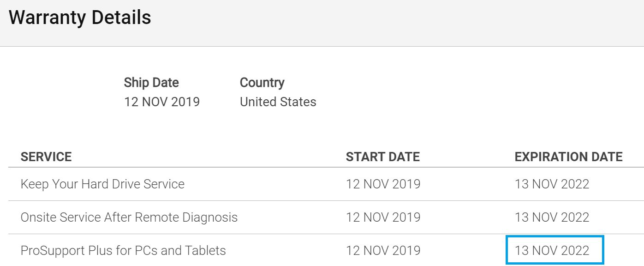Viewport: 644px width, 266px height.
Task: Select ProSupport Plus for PCs and Tablets
Action: (x=123, y=251)
